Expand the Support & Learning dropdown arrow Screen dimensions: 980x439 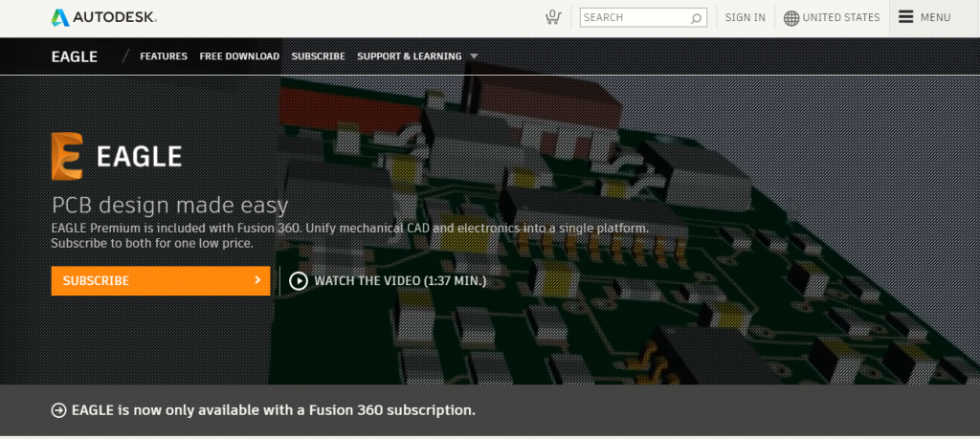474,56
